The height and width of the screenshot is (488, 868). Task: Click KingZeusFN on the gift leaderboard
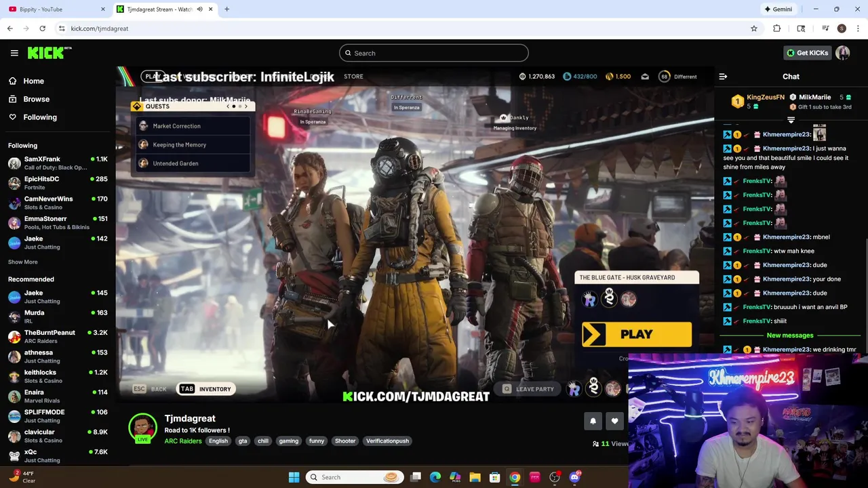[765, 97]
